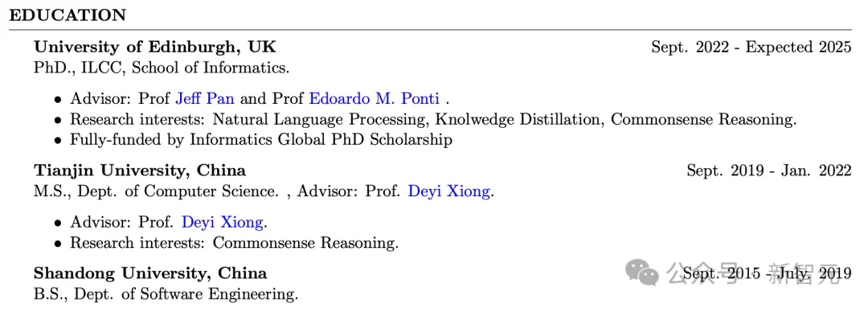Click the Fully-funded Informatics Global PhD Scholarship bullet

[260, 140]
